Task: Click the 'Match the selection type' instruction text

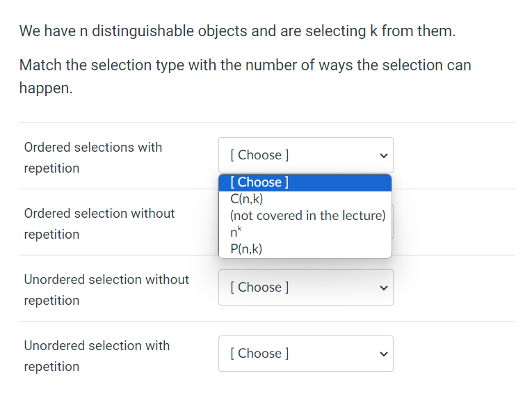Action: (245, 65)
